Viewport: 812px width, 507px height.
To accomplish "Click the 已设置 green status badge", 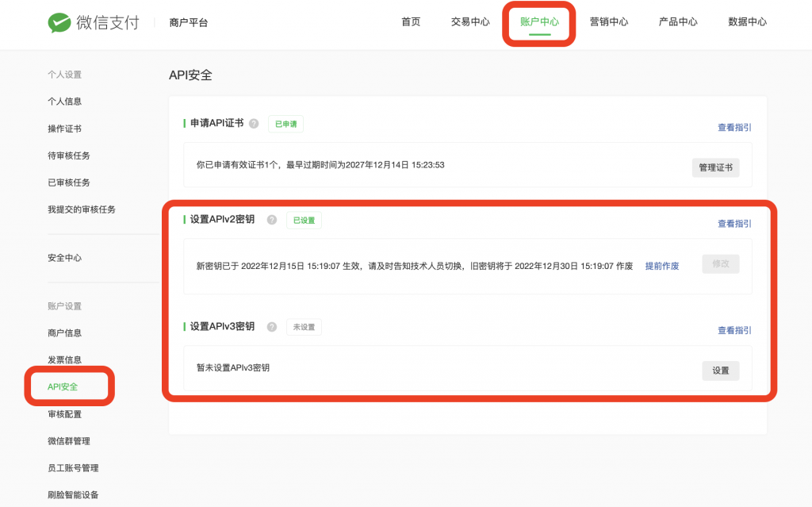I will point(304,220).
